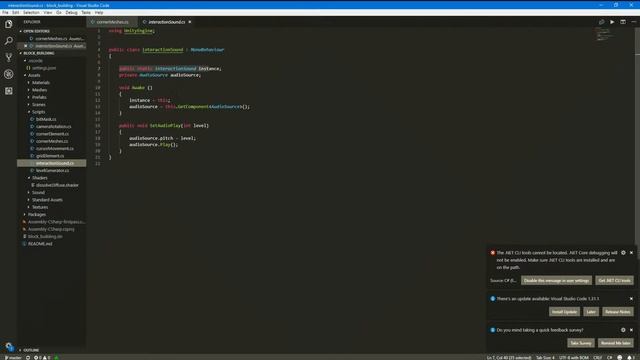This screenshot has width=640, height=360.
Task: Click the Later button on update notification
Action: (591, 312)
